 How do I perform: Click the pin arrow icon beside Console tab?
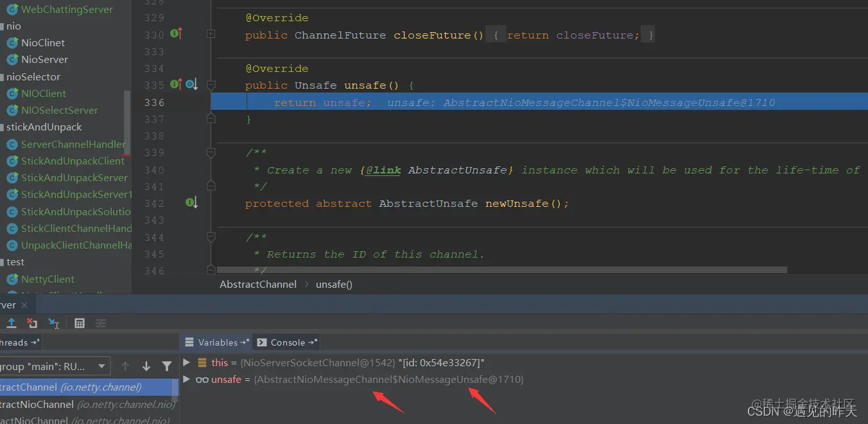pos(312,342)
